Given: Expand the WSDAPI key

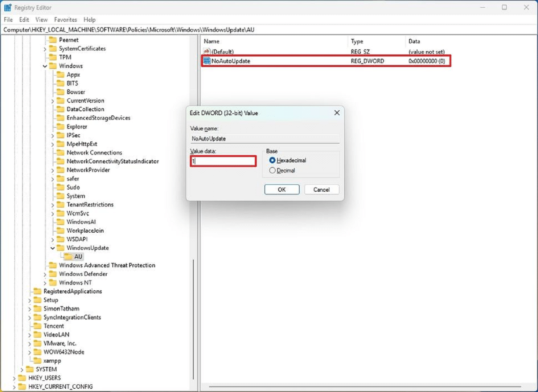Looking at the screenshot, I should (53, 240).
